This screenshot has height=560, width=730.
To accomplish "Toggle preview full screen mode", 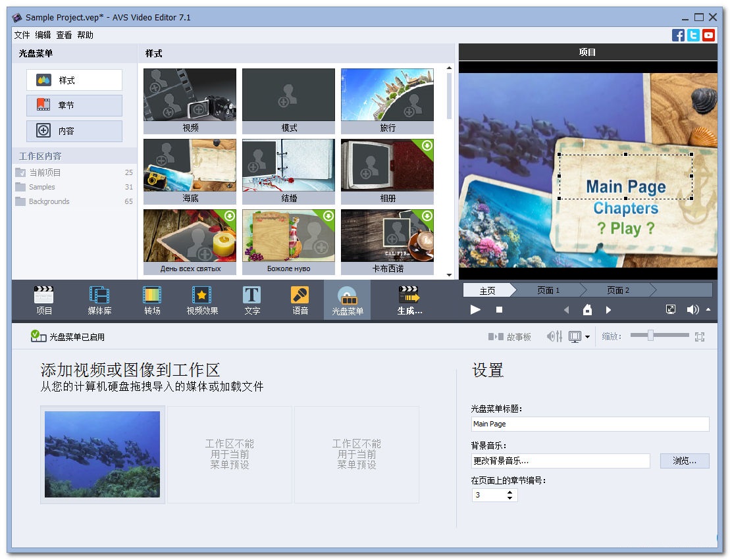I will click(671, 309).
